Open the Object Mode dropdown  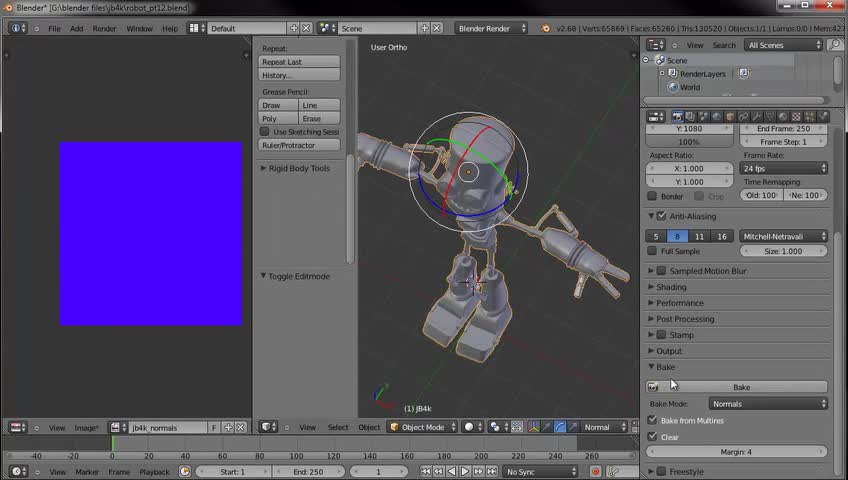click(x=422, y=427)
